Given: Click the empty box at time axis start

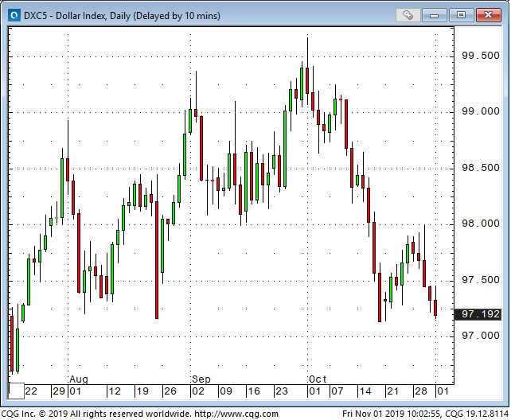Looking at the screenshot, I should (16, 391).
